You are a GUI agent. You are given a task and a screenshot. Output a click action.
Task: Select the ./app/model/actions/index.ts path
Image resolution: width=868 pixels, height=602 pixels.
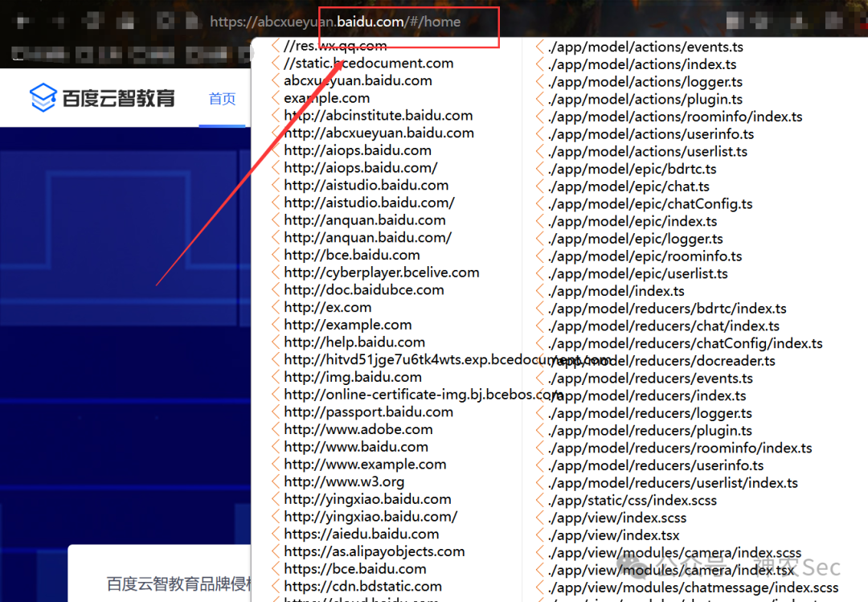click(642, 64)
